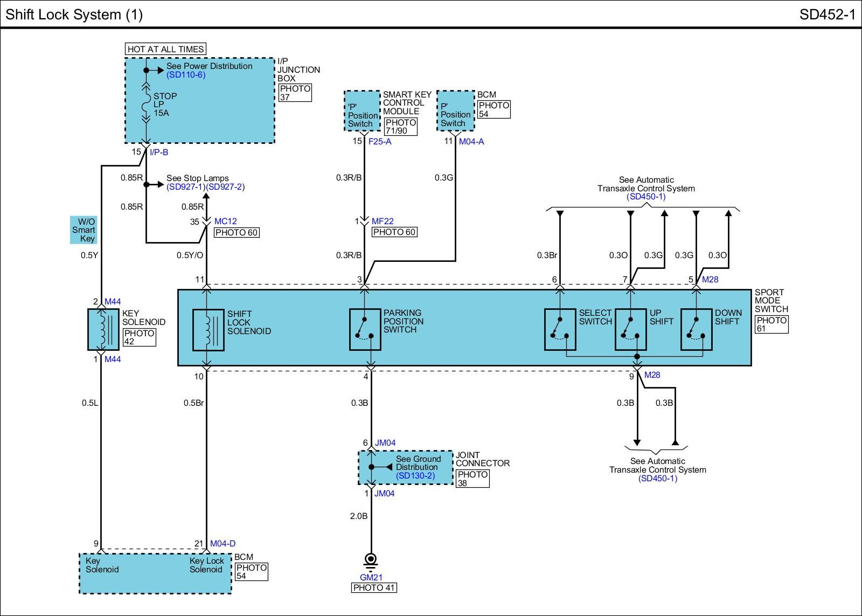
Task: Open PHOTO 42 for the key solenoid
Action: (139, 337)
